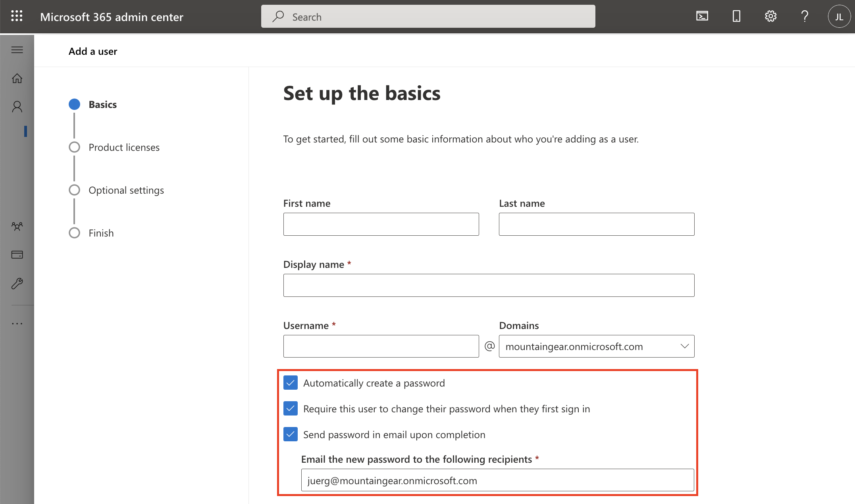Viewport: 855px width, 504px height.
Task: Open settings gear in top bar
Action: 770,16
